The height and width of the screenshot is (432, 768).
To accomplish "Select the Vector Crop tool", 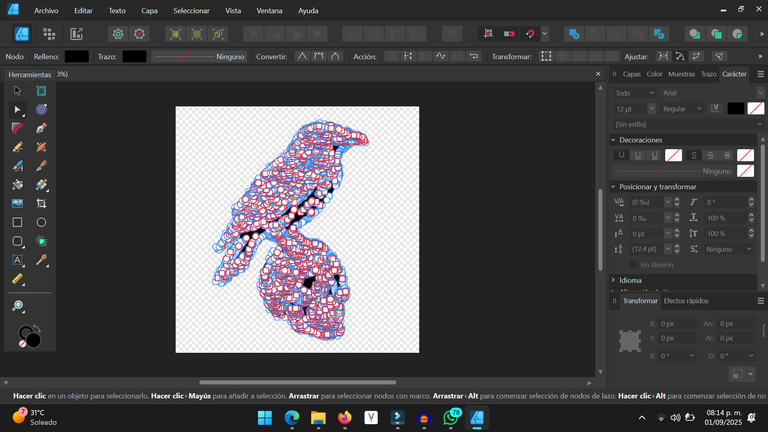I will tap(41, 203).
